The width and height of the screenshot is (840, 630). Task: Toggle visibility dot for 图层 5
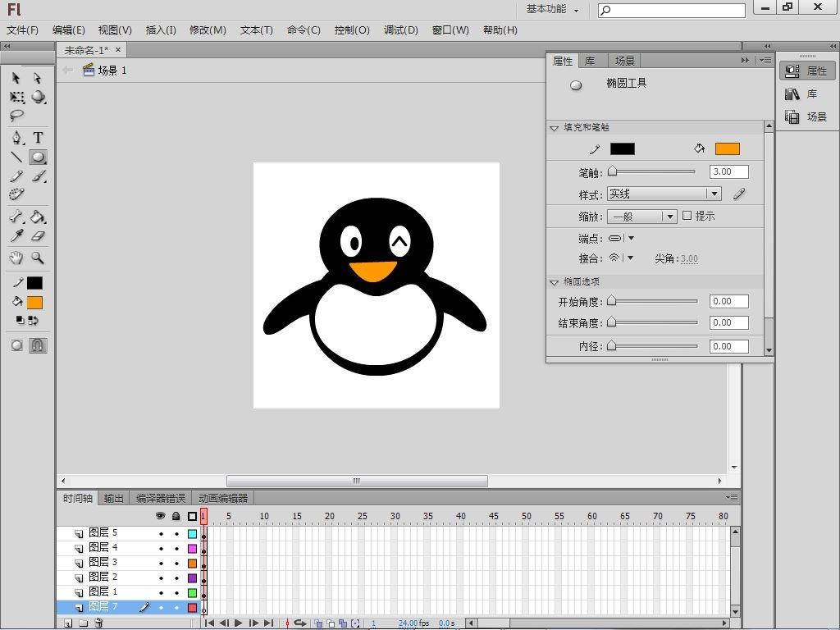[161, 533]
